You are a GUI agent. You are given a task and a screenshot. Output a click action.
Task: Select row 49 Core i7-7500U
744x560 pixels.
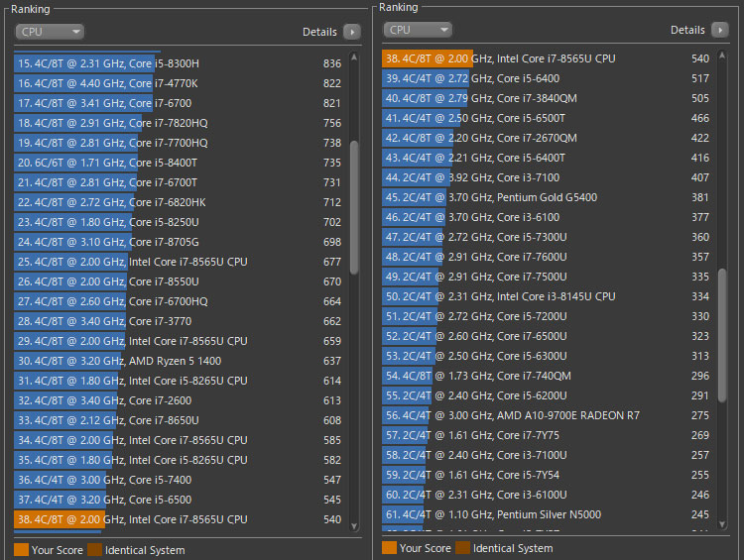tap(548, 277)
